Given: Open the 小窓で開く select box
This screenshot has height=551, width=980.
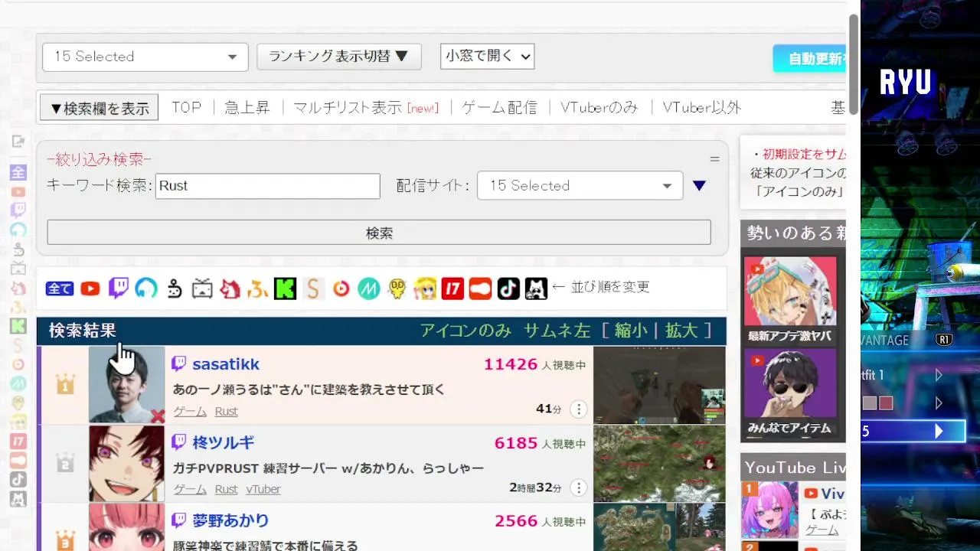Looking at the screenshot, I should [x=487, y=56].
